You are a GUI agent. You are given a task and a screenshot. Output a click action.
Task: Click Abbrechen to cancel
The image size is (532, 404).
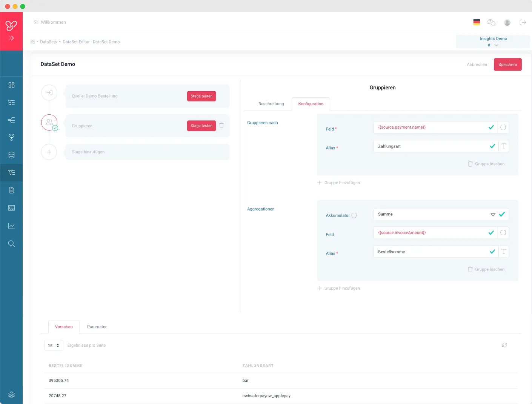[477, 65]
